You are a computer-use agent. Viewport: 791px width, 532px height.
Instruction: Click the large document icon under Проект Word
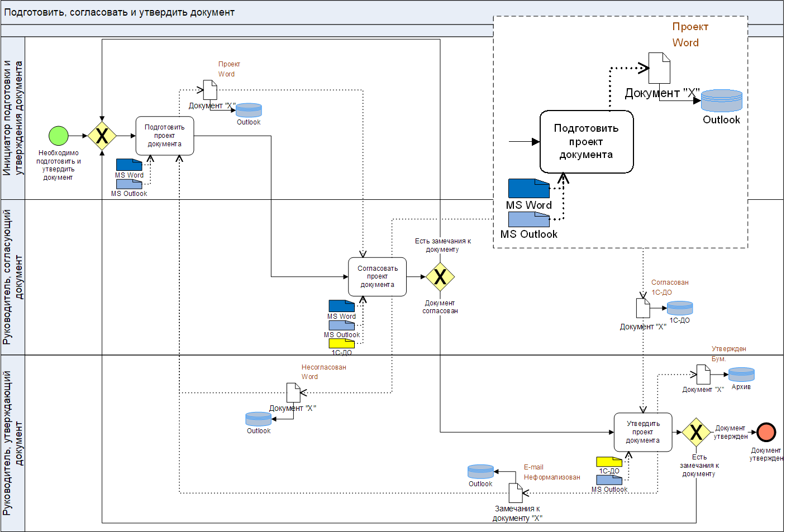(659, 68)
